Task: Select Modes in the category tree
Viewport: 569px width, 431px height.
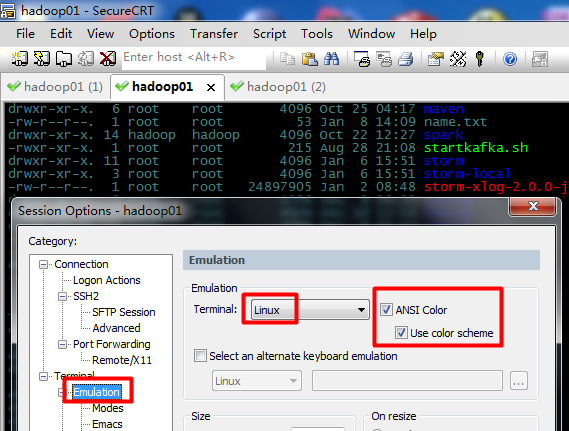Action: [107, 408]
